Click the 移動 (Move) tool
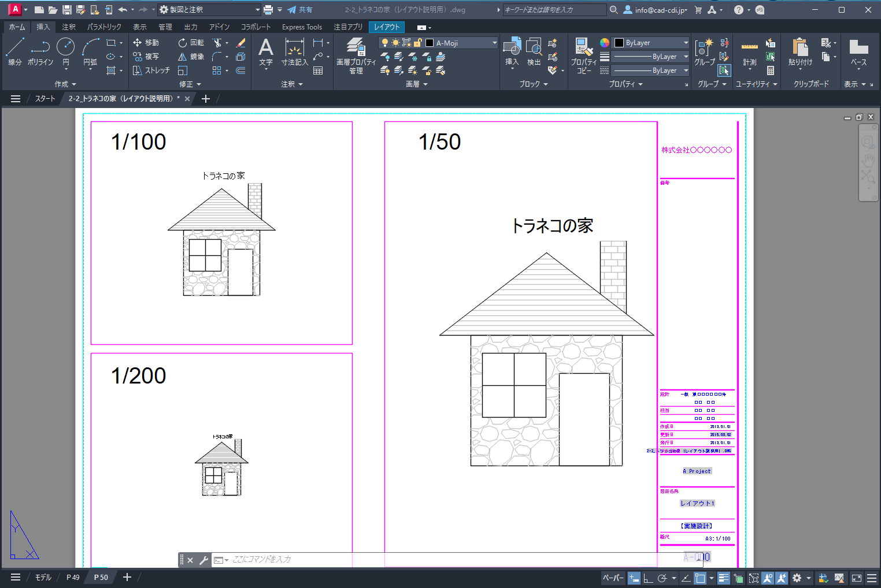This screenshot has width=881, height=588. click(146, 43)
